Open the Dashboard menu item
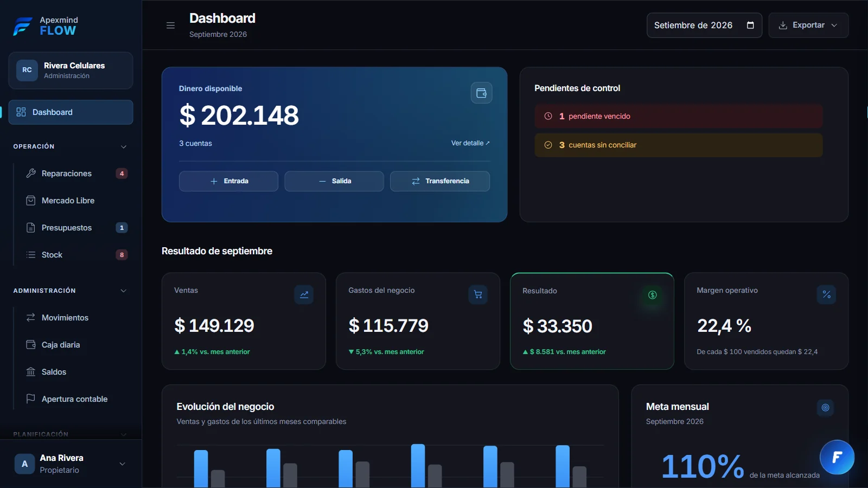 71,112
